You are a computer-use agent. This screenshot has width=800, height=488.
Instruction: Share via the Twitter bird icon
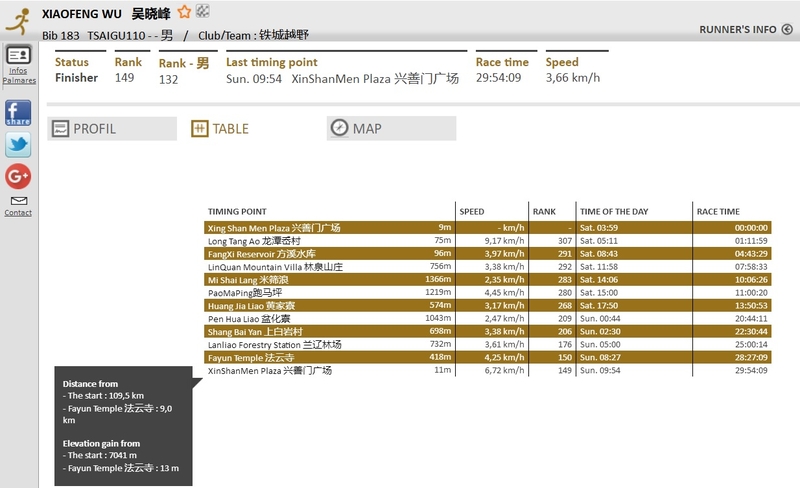click(18, 145)
